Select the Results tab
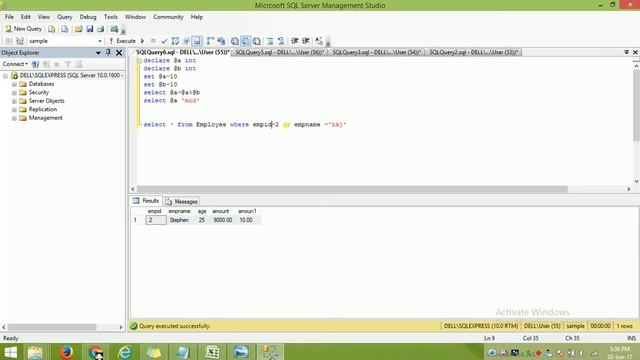 pyautogui.click(x=146, y=201)
